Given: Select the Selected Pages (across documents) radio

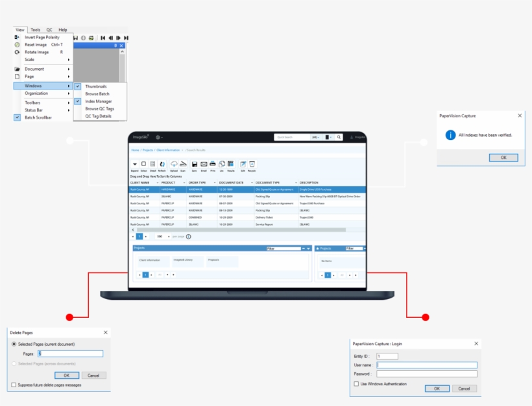Looking at the screenshot, I should (14, 364).
